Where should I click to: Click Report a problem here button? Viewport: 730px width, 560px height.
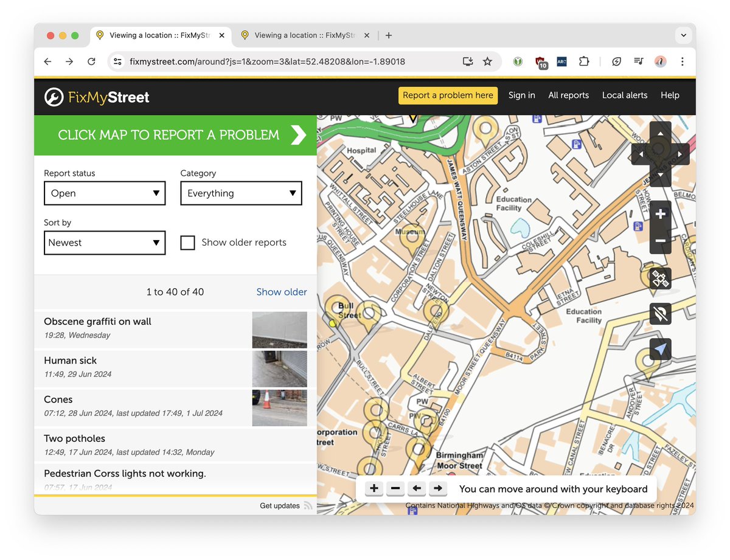point(448,95)
